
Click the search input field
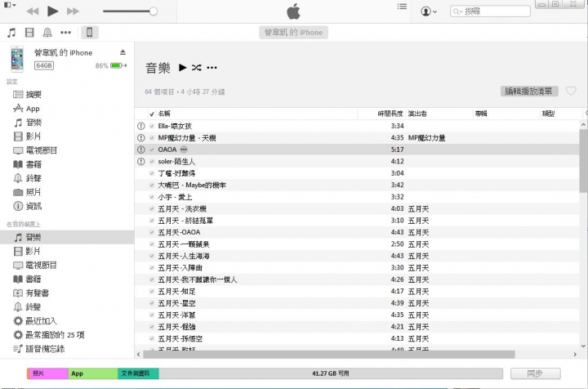(490, 11)
